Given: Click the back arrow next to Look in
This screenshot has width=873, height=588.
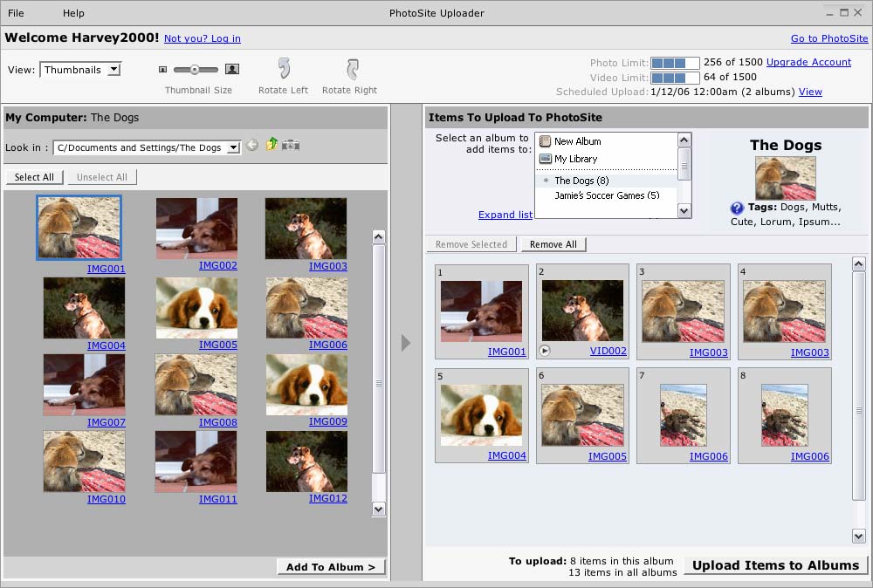Looking at the screenshot, I should 252,145.
